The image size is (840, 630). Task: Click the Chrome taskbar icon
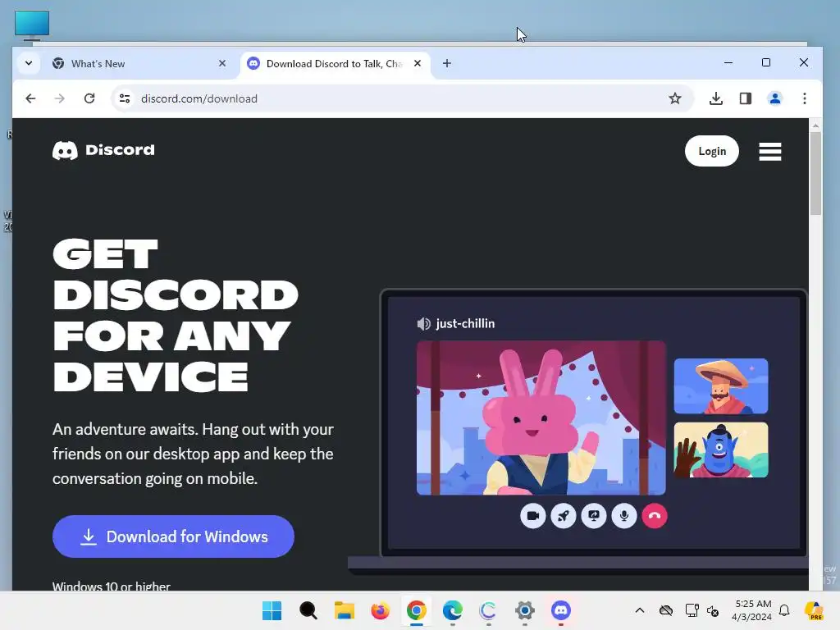point(416,610)
